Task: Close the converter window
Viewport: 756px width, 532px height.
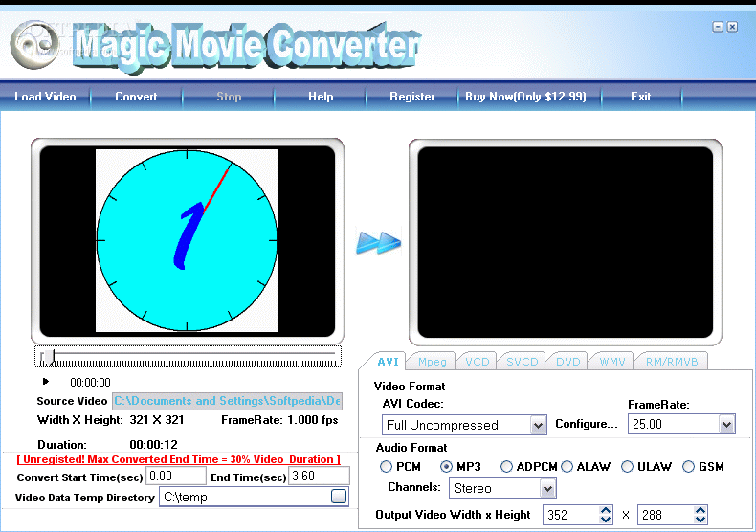Action: tap(732, 27)
